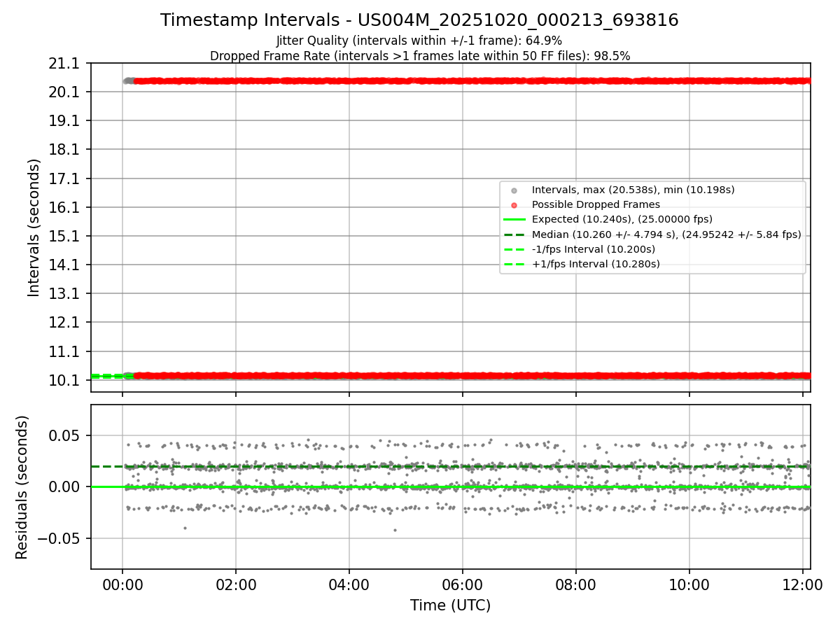Click the lowest residual outlier point near 04:48

point(395,530)
